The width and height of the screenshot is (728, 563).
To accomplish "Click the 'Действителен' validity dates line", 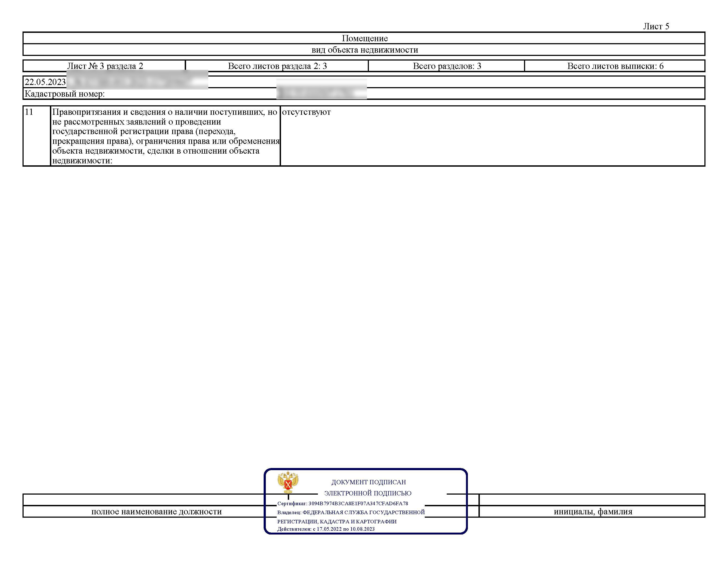I will 326,529.
